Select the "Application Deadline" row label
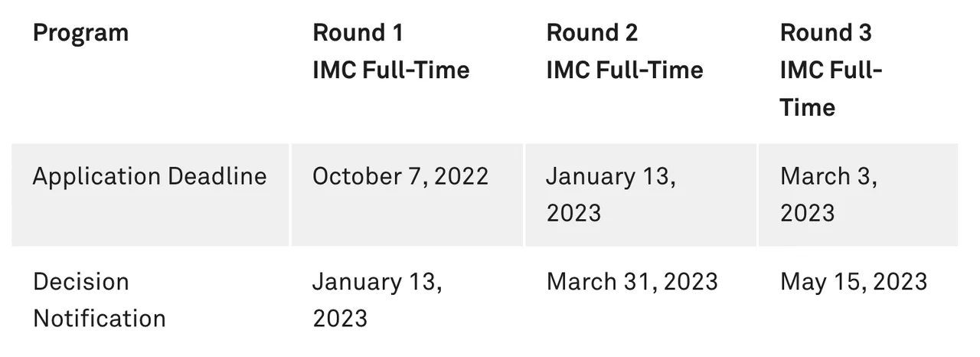Image resolution: width=980 pixels, height=357 pixels. (x=149, y=176)
